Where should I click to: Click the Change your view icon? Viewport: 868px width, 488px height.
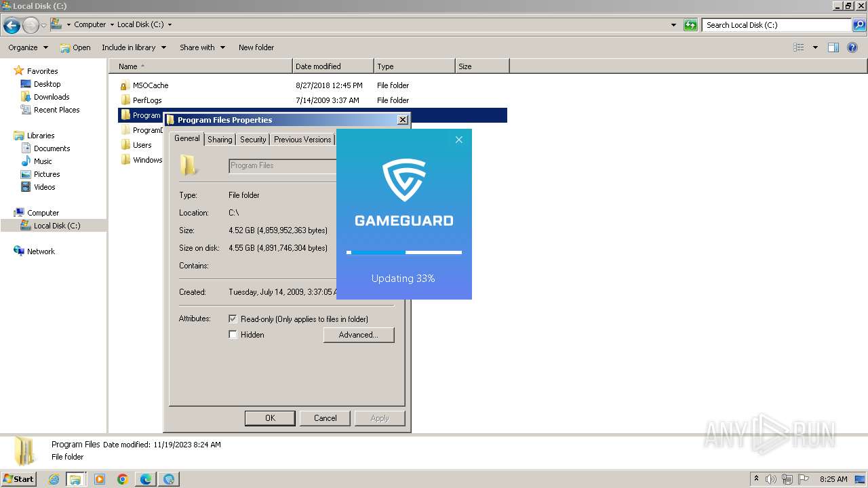click(799, 47)
